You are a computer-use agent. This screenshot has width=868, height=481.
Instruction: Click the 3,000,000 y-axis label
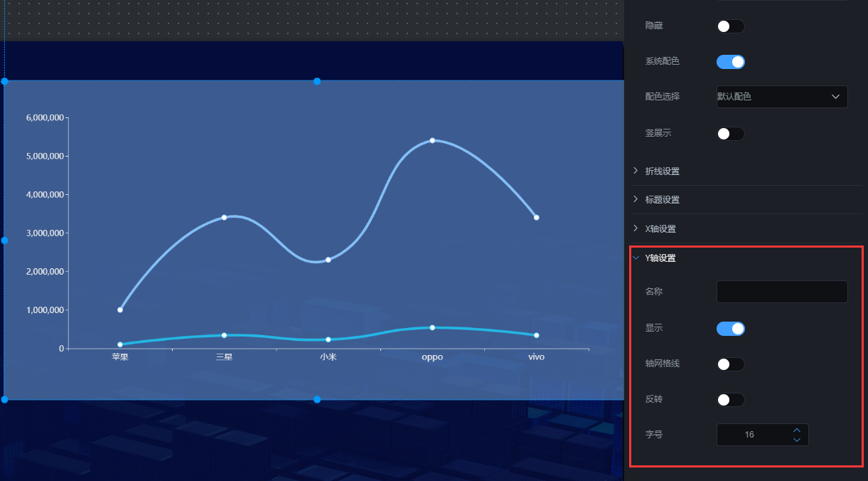[45, 233]
